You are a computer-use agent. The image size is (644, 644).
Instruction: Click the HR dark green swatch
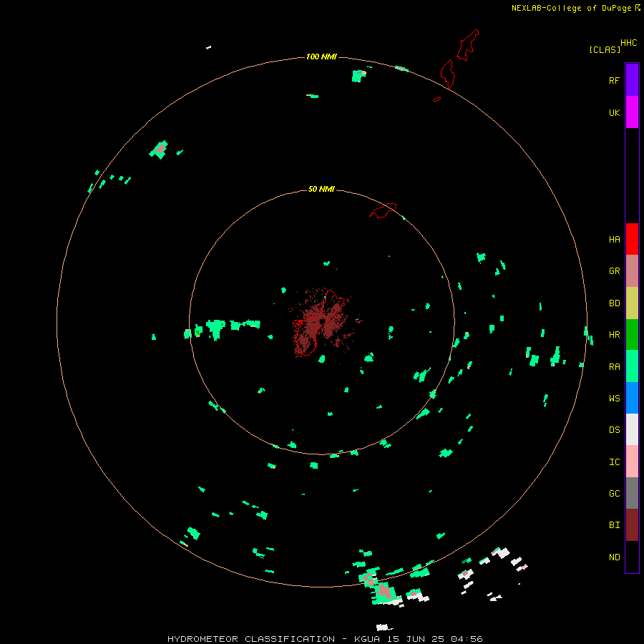[x=632, y=335]
